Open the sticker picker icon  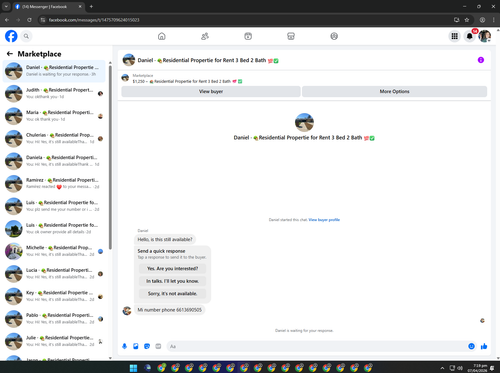click(147, 346)
